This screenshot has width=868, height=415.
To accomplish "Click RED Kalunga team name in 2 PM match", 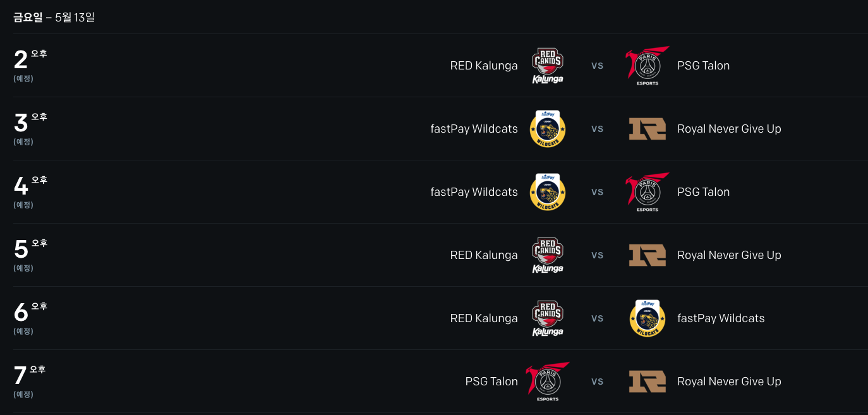I will [x=484, y=66].
